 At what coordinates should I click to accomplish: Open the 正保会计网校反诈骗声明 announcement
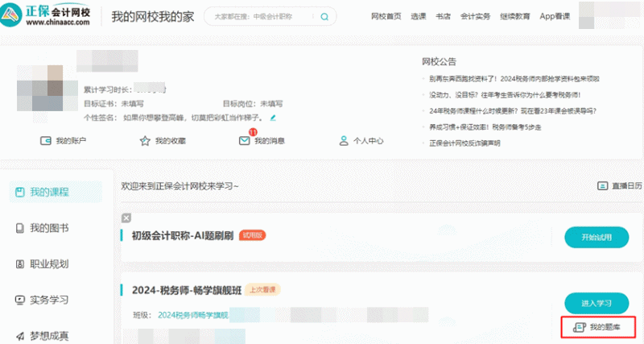click(x=465, y=143)
